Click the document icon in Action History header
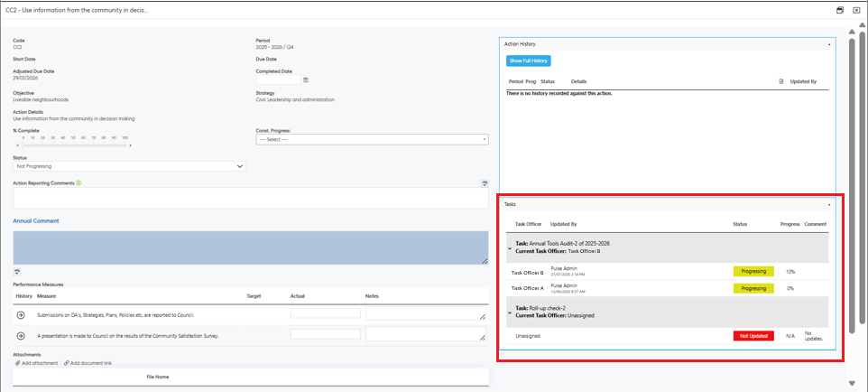Screen dimensions: 868x392 pos(781,81)
